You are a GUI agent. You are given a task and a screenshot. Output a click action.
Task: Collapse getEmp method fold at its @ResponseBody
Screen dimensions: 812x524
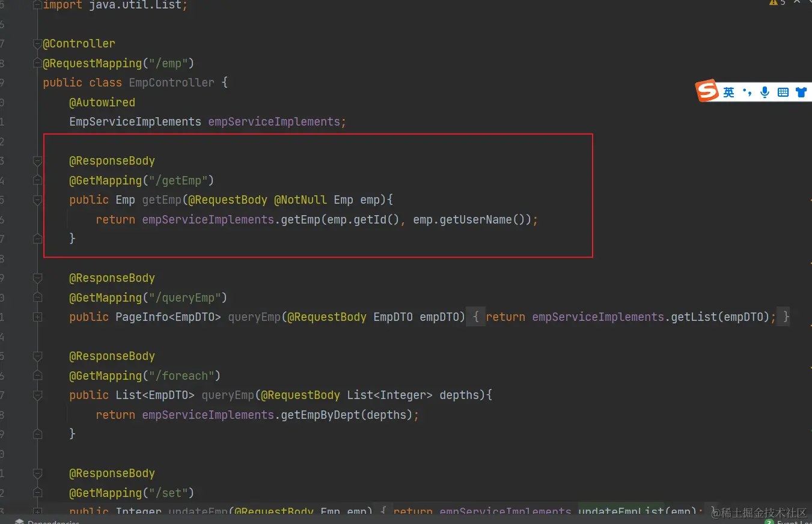[x=37, y=161]
